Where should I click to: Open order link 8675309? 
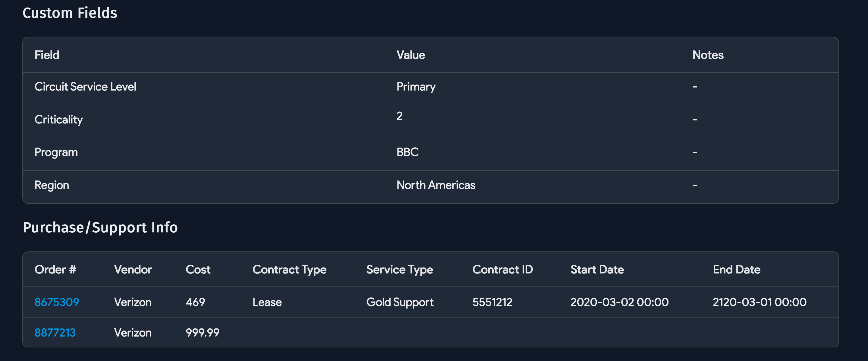57,302
